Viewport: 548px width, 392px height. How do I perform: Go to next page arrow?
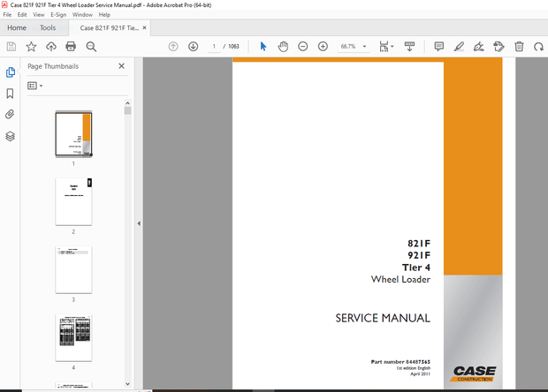[x=194, y=47]
